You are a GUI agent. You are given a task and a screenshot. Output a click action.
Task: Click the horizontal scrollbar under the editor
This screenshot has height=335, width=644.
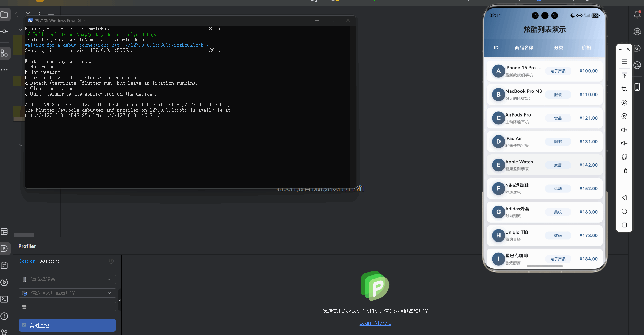coord(24,235)
